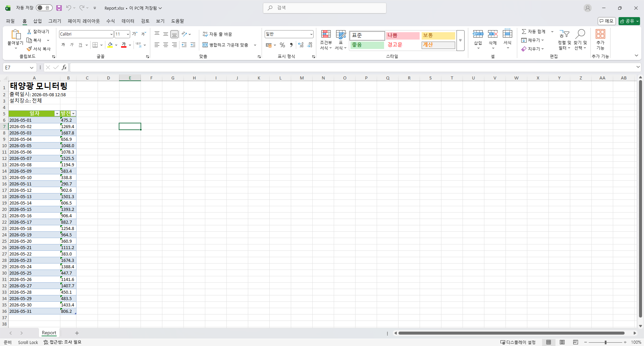Apply percent style format

coord(282,45)
